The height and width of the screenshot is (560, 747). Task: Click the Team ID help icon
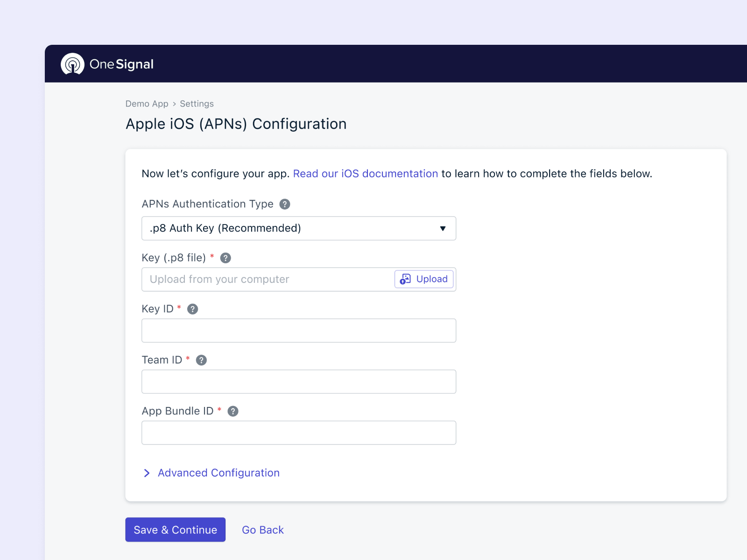pyautogui.click(x=201, y=360)
